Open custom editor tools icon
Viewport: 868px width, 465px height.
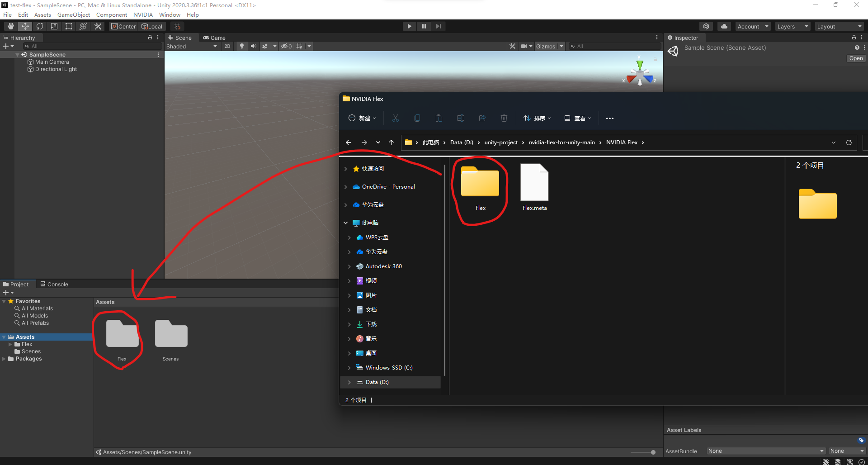(x=98, y=26)
